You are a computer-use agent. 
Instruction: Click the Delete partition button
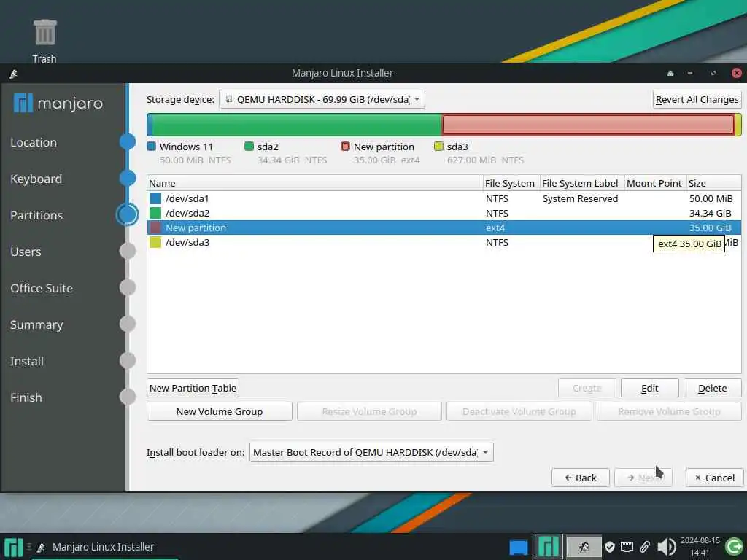(713, 388)
